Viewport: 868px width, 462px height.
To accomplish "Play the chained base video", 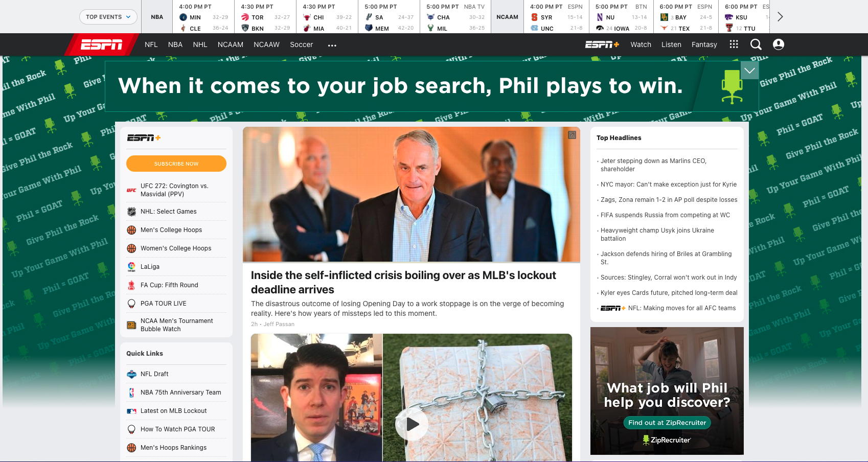I will click(x=412, y=424).
